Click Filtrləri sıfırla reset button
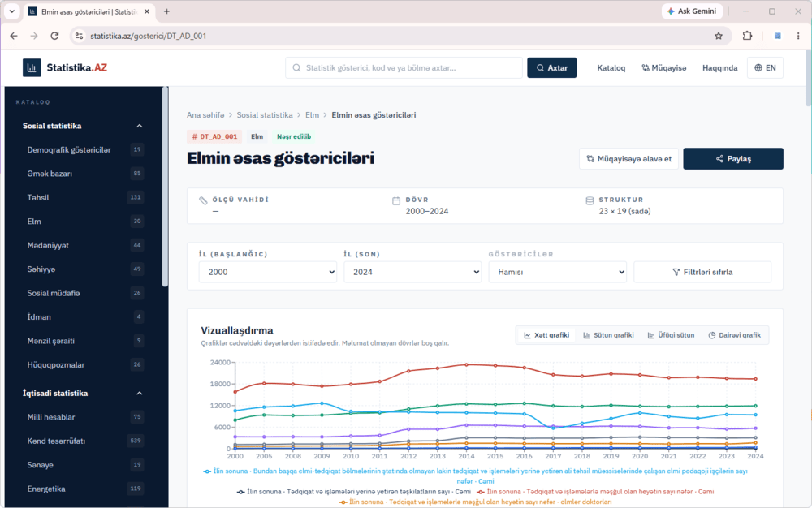Screen dimensions: 812x508 (702, 272)
